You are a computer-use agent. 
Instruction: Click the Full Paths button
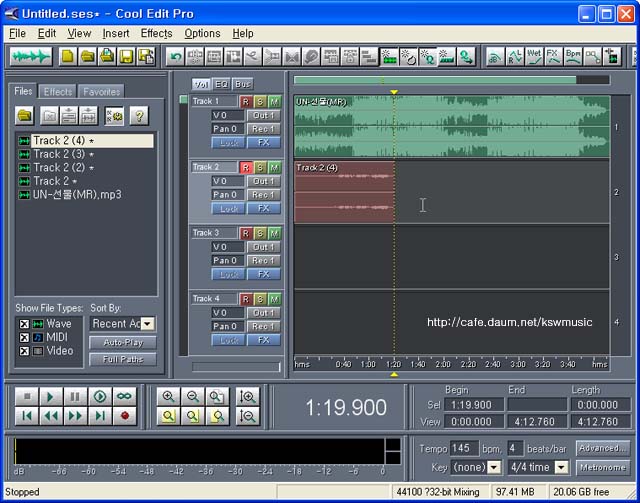tap(123, 360)
